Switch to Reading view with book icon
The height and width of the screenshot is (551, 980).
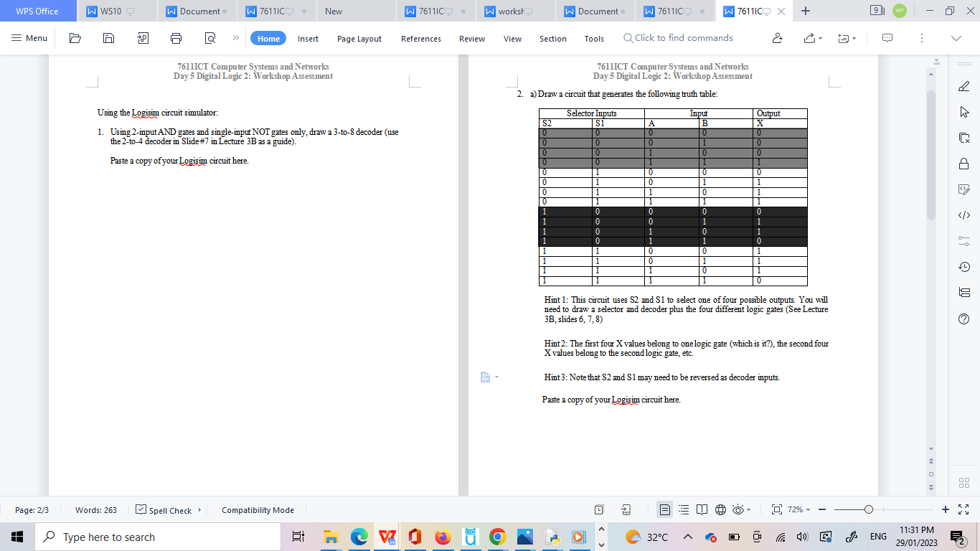pyautogui.click(x=702, y=510)
